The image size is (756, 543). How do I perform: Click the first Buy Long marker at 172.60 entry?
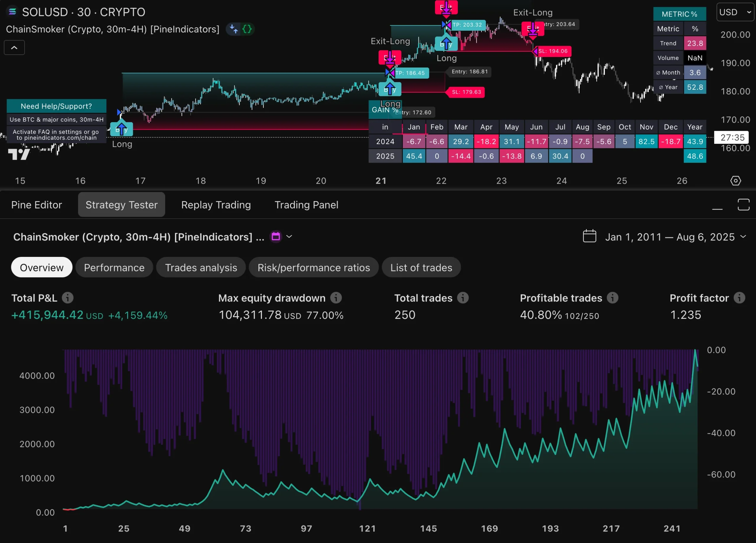click(121, 129)
